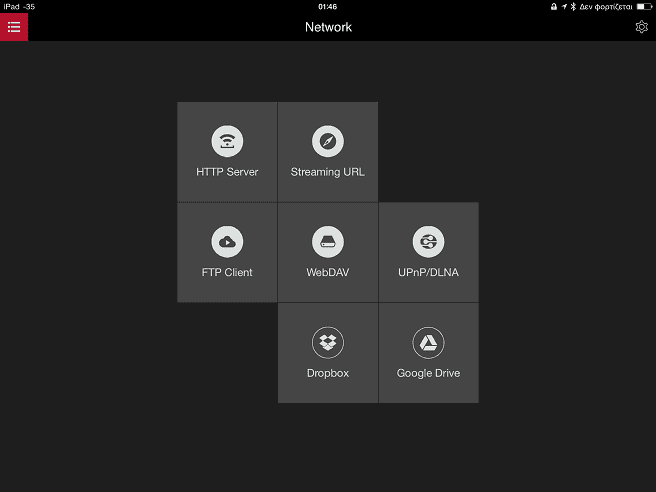The image size is (656, 492).
Task: Select the Streaming URL label
Action: pos(328,172)
